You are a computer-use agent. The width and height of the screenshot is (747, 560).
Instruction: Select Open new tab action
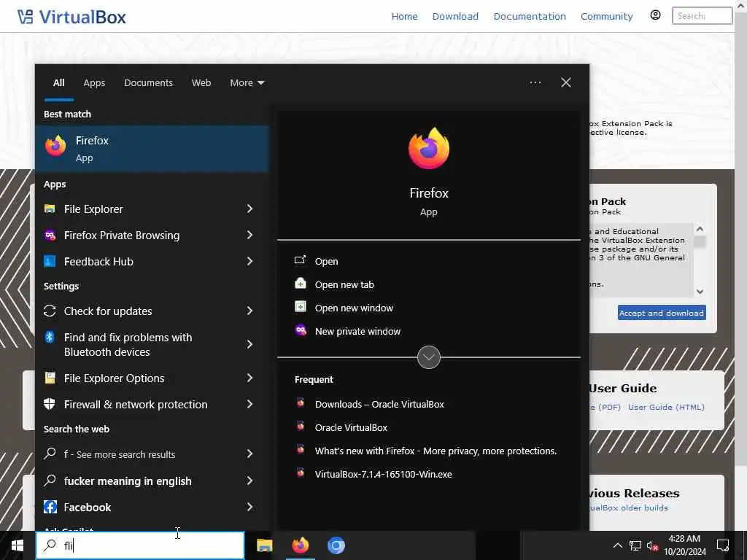(344, 284)
